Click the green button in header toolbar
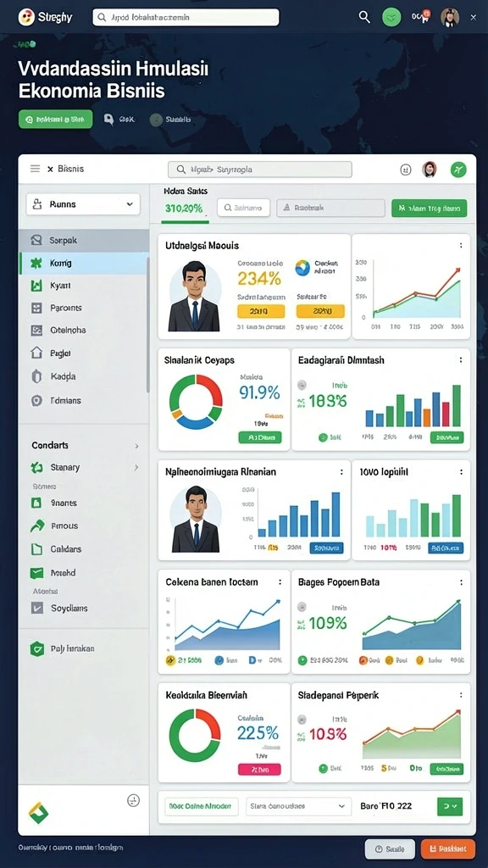 [x=429, y=209]
